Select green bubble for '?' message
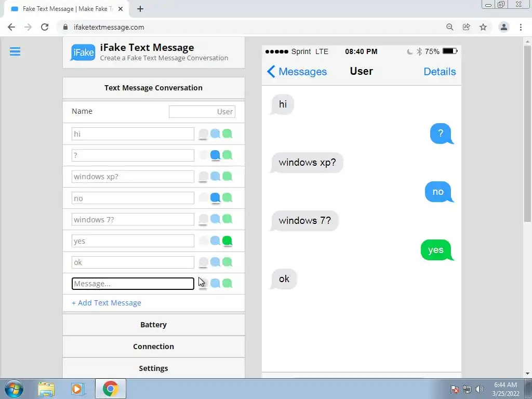 click(x=228, y=155)
